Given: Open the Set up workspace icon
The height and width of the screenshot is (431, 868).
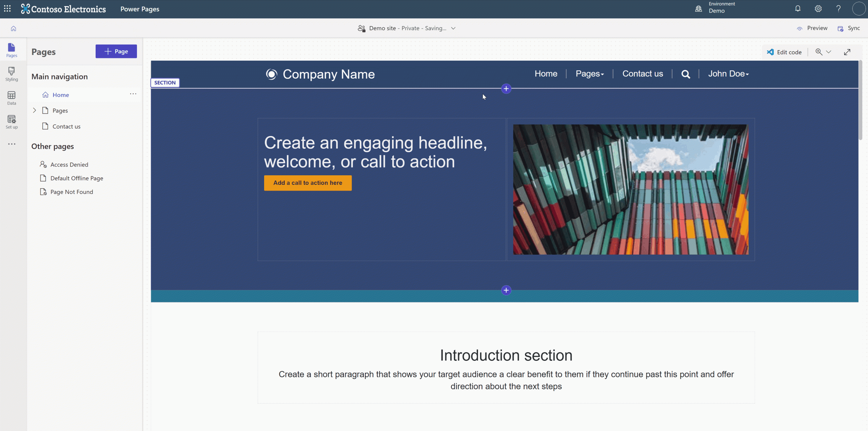Looking at the screenshot, I should [x=11, y=121].
